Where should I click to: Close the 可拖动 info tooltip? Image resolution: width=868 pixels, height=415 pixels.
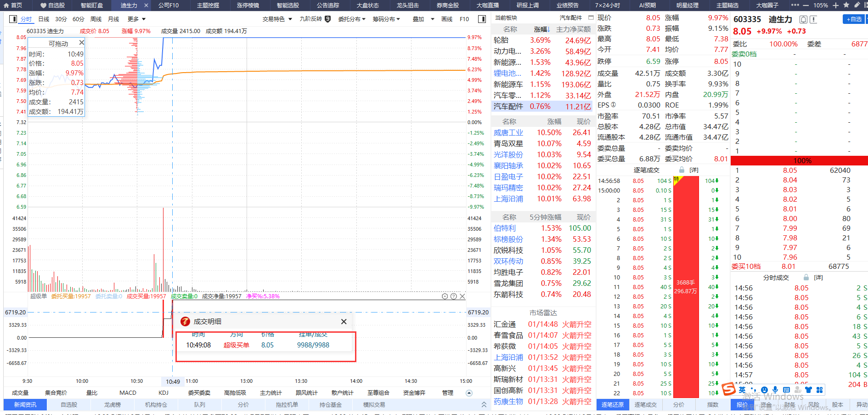point(81,42)
